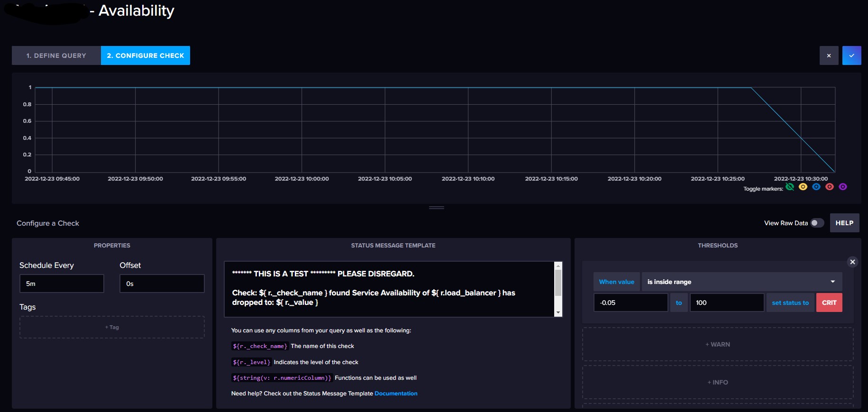The height and width of the screenshot is (412, 868).
Task: Remove the CRIT threshold with its round X
Action: coord(852,262)
